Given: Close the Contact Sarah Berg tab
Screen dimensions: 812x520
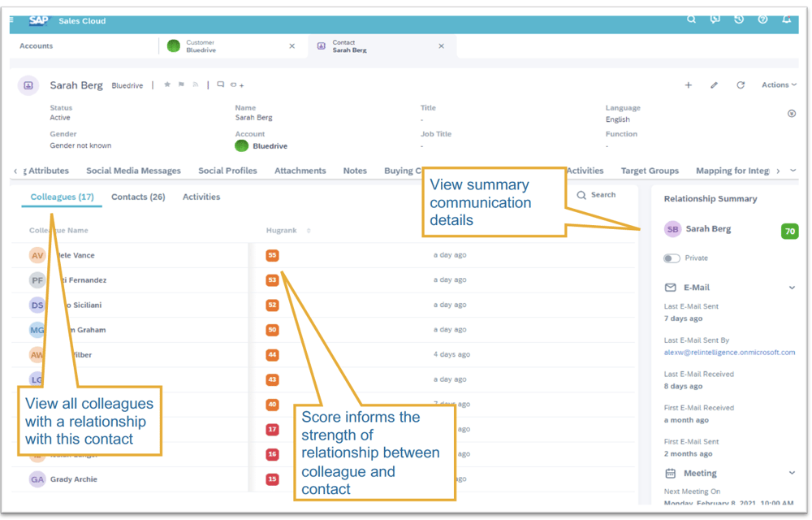Looking at the screenshot, I should point(441,46).
